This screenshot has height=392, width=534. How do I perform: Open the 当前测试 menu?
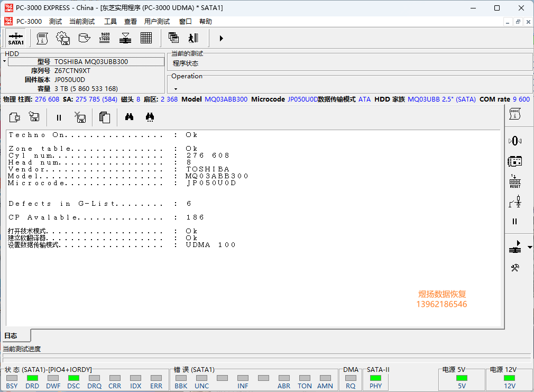pyautogui.click(x=82, y=22)
